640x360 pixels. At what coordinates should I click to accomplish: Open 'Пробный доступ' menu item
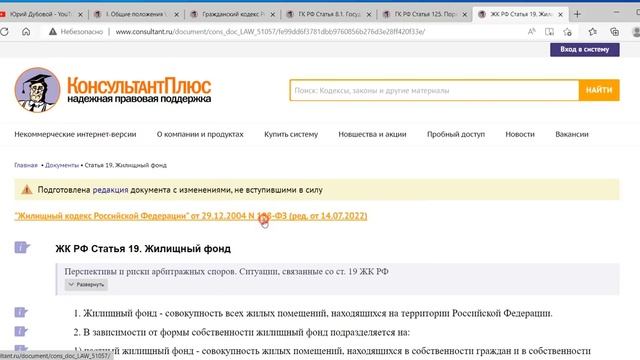(x=456, y=134)
